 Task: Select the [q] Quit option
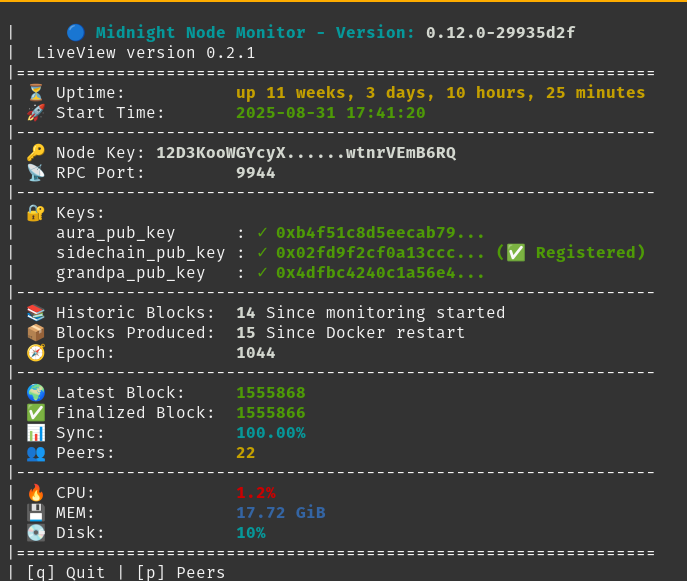click(x=66, y=573)
